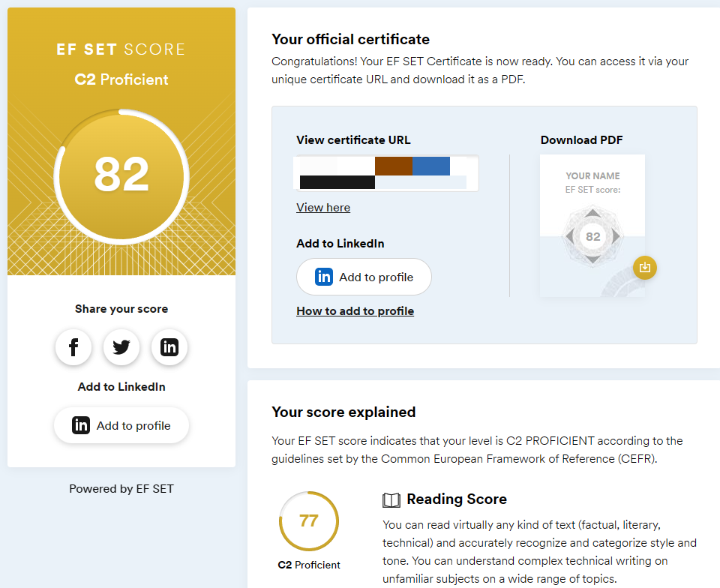Viewport: 720px width, 588px height.
Task: Open How to add to profile link
Action: point(355,310)
